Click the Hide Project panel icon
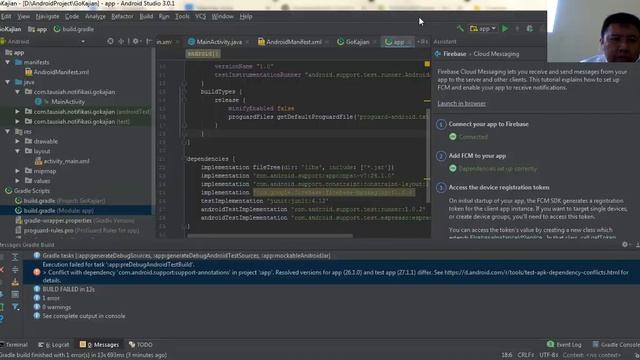 click(x=149, y=41)
